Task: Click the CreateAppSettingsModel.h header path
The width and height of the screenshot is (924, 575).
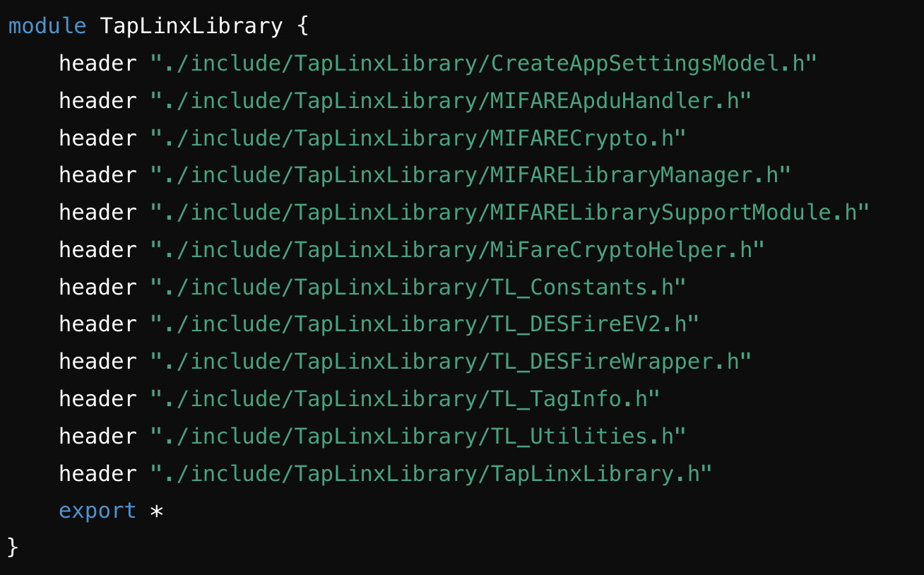Action: 483,64
